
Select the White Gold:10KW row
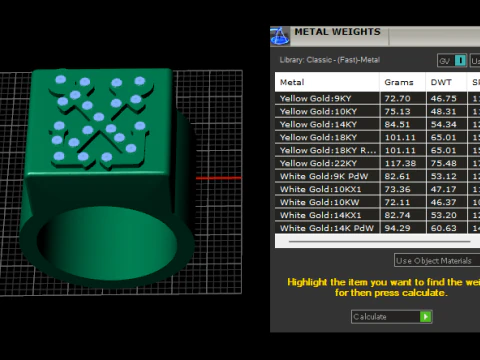tap(377, 203)
